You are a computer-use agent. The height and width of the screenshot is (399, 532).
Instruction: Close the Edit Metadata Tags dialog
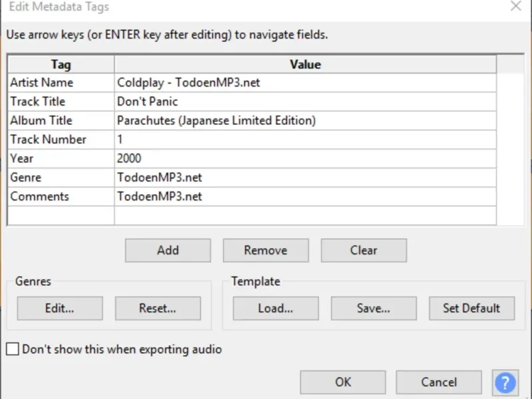point(516,6)
